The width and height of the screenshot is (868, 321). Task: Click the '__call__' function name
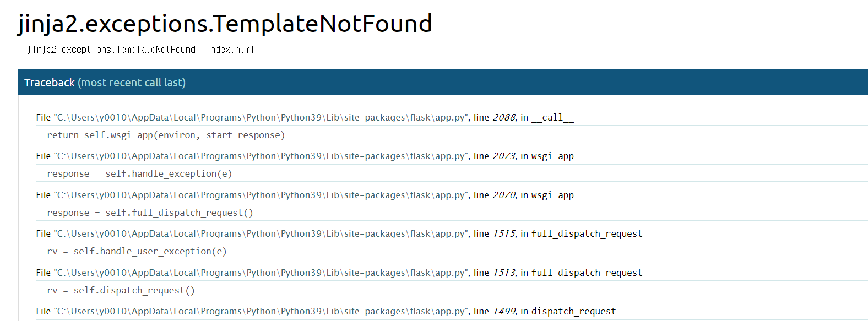[x=552, y=117]
